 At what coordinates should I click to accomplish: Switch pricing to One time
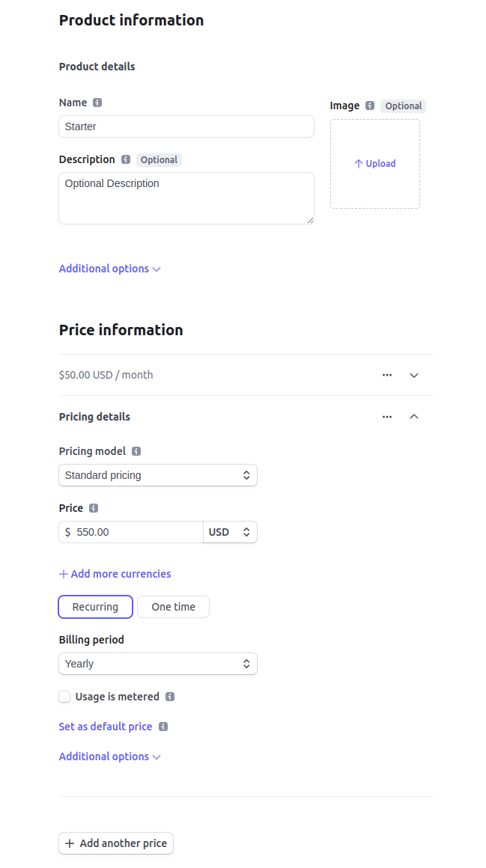[x=173, y=607]
